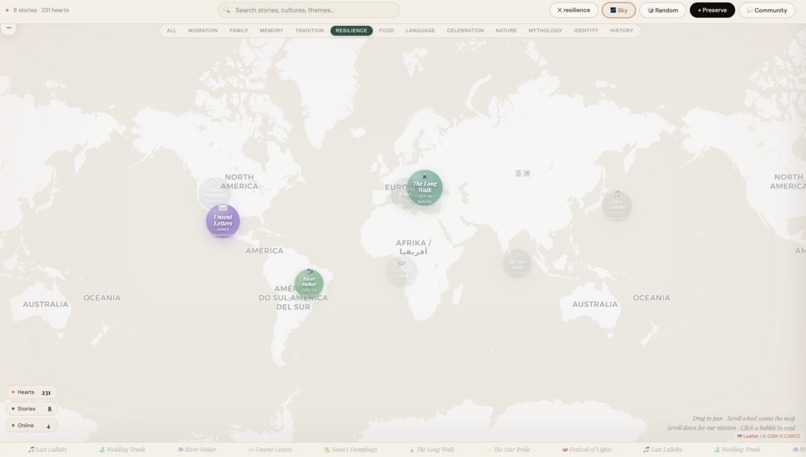
Task: Click the Preserve button
Action: tap(712, 10)
